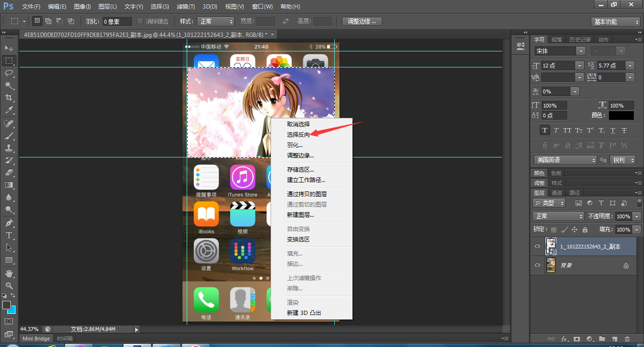Select the Blur tool

tap(9, 197)
